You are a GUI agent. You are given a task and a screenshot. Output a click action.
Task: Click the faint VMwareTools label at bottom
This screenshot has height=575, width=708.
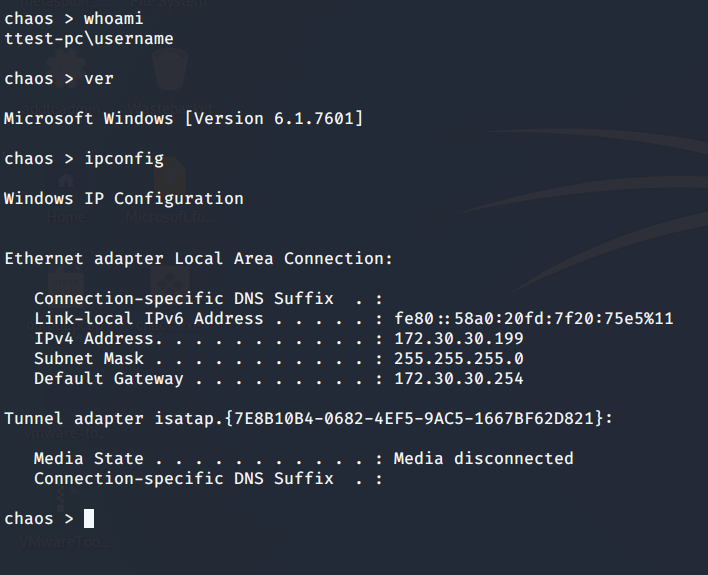(x=65, y=543)
